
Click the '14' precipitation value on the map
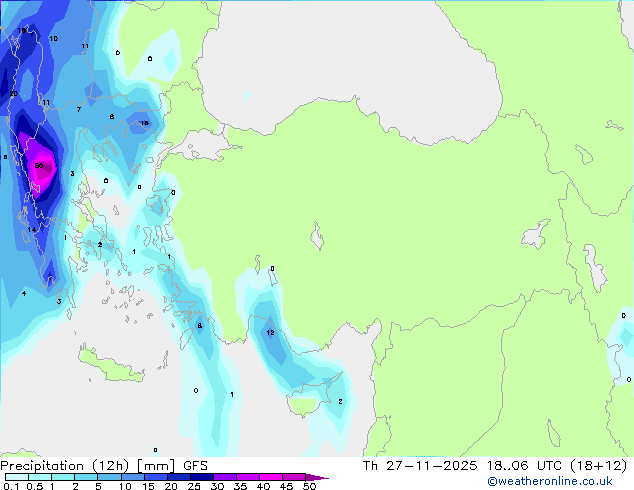click(x=32, y=230)
